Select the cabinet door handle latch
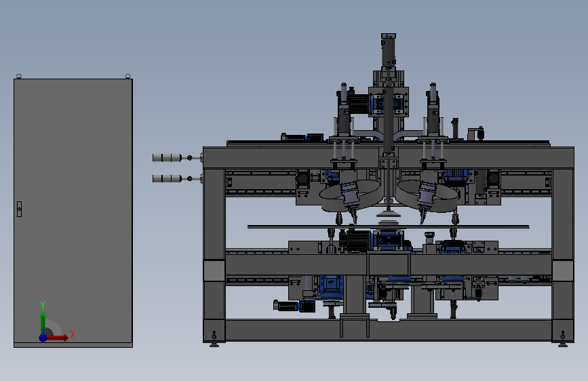The image size is (588, 381). (19, 209)
